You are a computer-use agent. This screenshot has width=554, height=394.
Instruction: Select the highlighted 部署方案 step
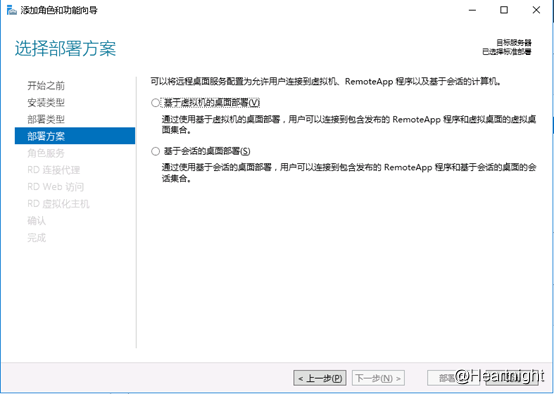[75, 136]
